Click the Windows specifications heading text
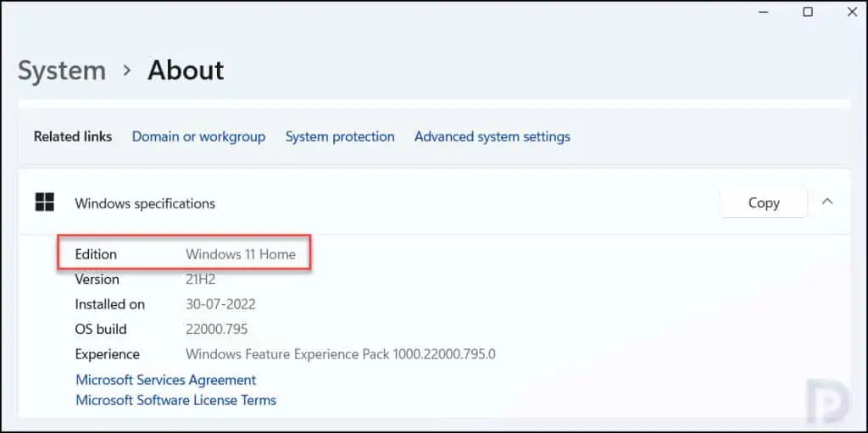 145,203
